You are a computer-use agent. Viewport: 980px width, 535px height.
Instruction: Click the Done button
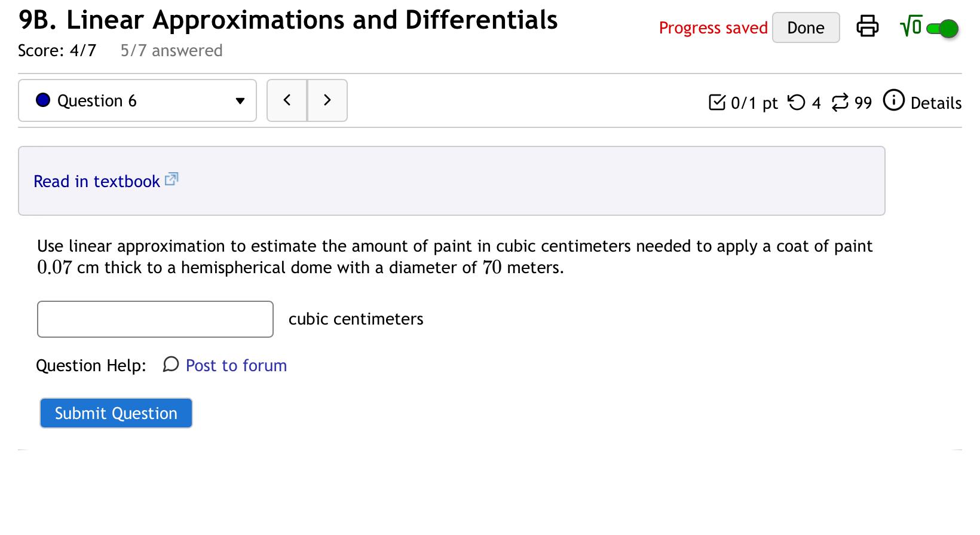click(806, 27)
